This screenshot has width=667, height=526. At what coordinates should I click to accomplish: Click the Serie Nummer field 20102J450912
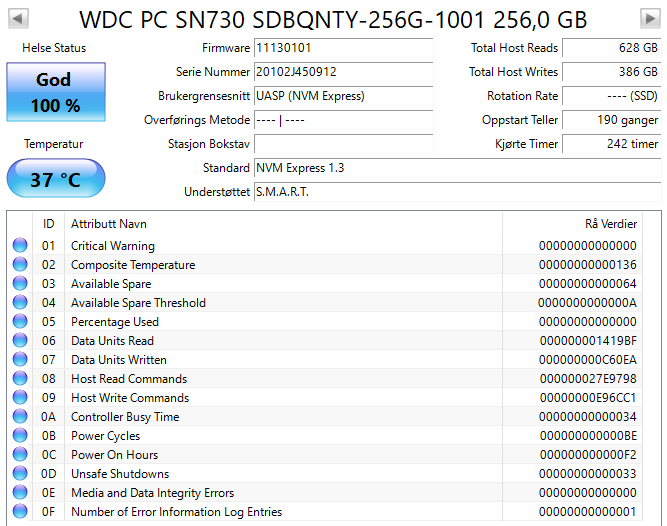pyautogui.click(x=343, y=71)
